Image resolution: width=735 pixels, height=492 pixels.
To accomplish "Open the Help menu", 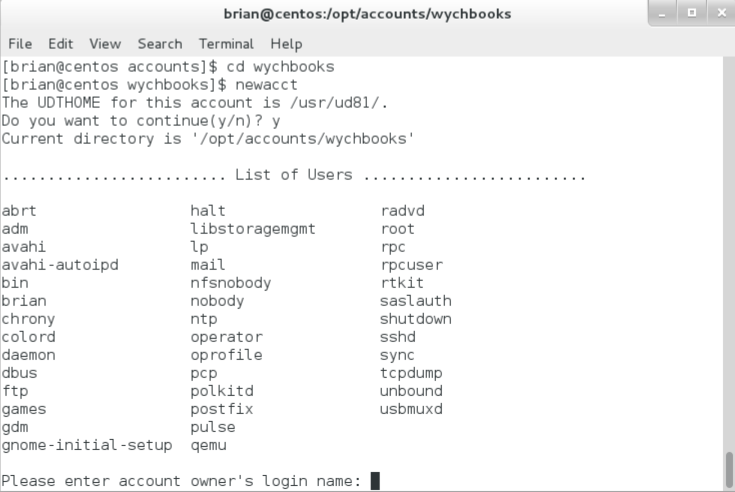I will tap(286, 44).
